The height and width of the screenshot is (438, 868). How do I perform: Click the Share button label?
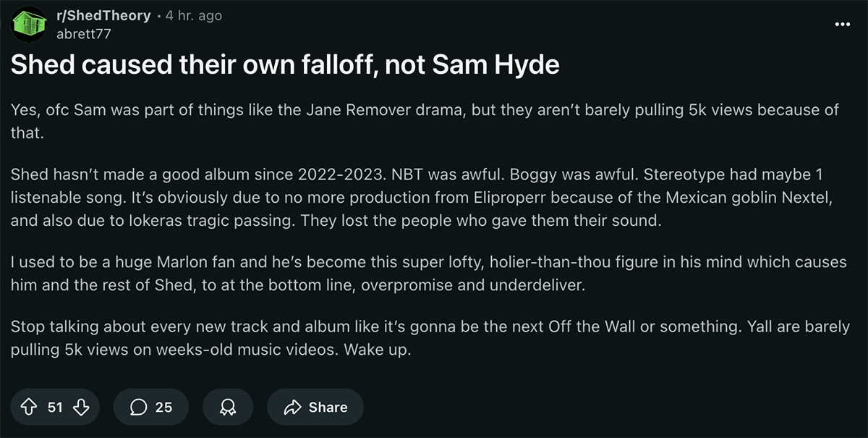click(x=328, y=408)
